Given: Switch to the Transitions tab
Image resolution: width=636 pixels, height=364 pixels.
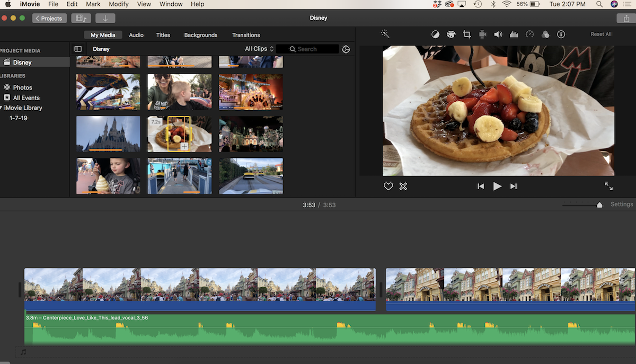Looking at the screenshot, I should (246, 35).
